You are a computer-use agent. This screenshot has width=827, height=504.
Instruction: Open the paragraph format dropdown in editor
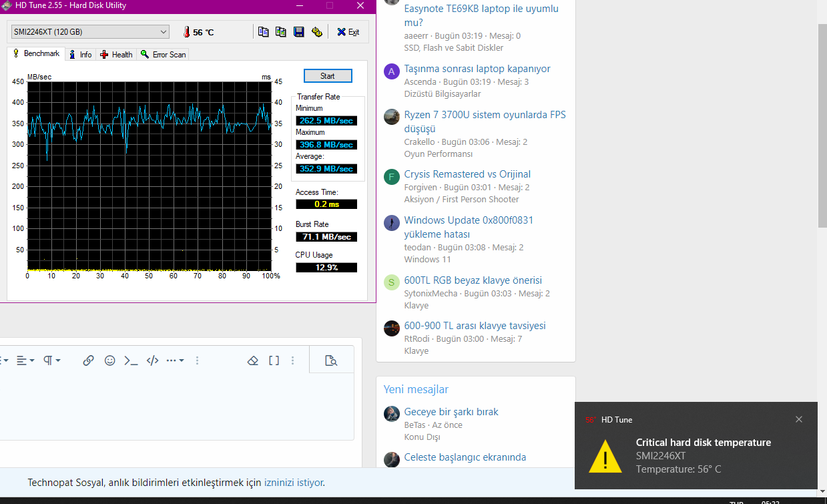[52, 360]
